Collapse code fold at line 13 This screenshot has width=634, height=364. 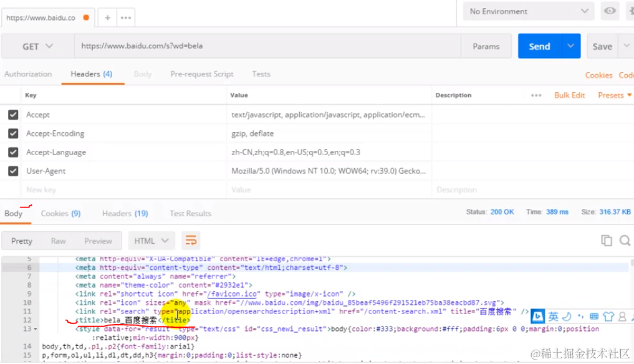tap(36, 329)
